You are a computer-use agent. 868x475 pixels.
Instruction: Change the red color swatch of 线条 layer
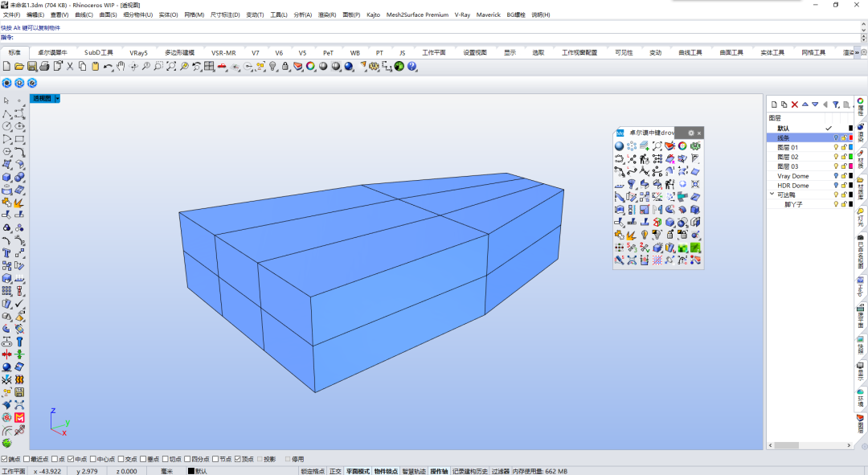[x=851, y=138]
